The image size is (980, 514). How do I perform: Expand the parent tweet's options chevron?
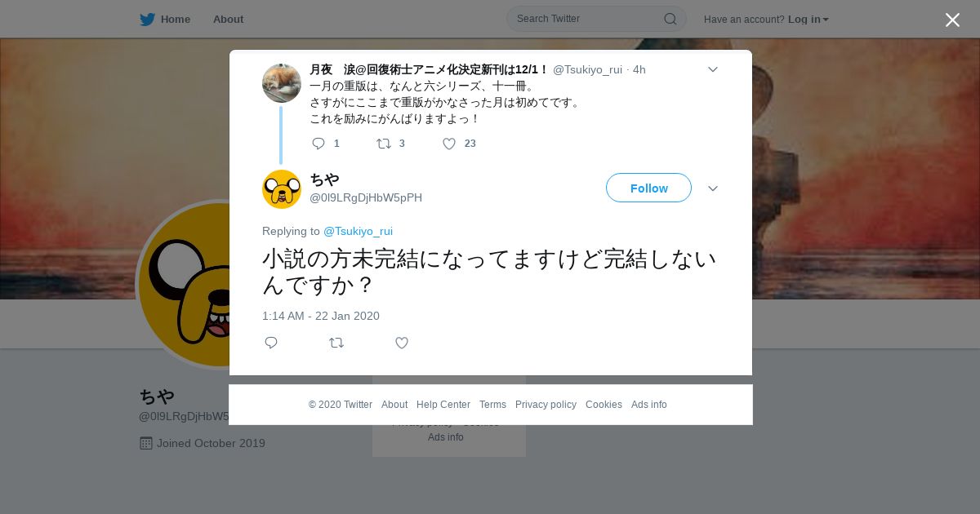[x=712, y=69]
